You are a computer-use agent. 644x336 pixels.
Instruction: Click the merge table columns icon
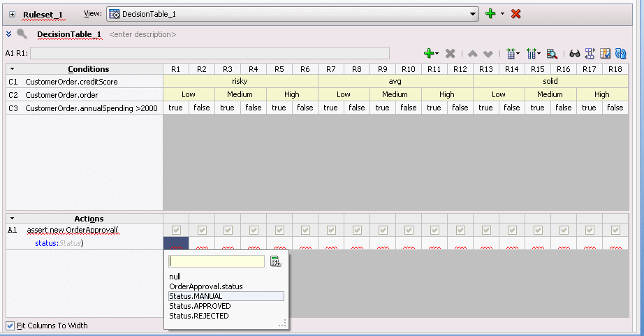(x=511, y=53)
